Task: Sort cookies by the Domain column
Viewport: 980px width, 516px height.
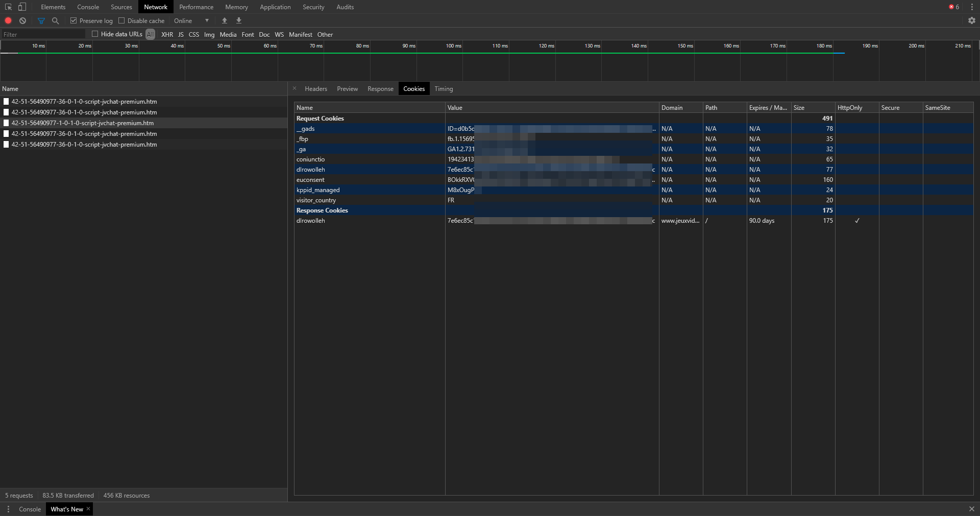Action: click(x=681, y=108)
